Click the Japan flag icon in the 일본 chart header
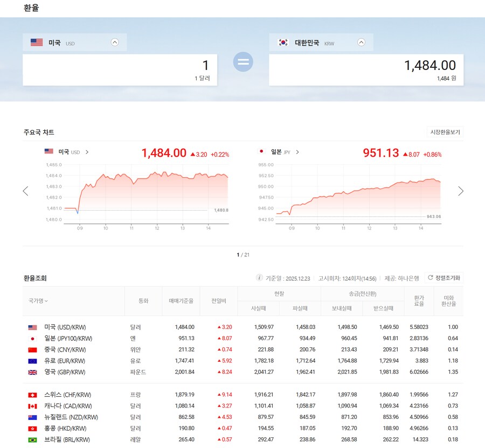 (261, 152)
